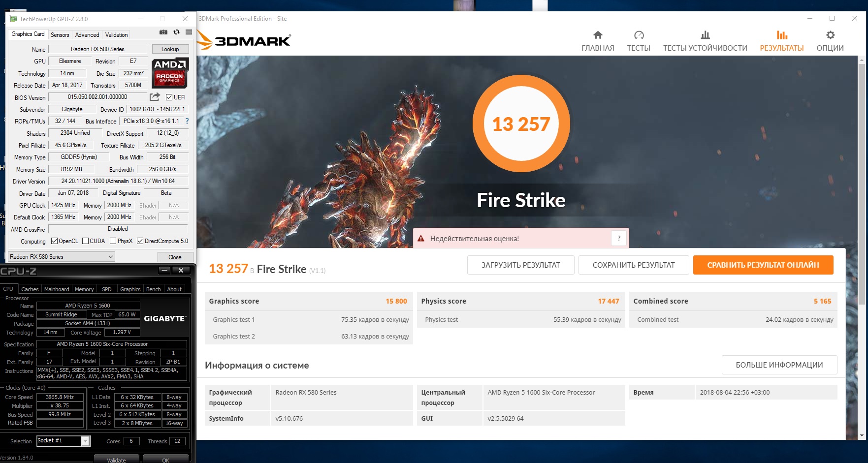
Task: Click СОХРАНИТЬ РЕЗУЛЬТАТ button
Action: 634,265
